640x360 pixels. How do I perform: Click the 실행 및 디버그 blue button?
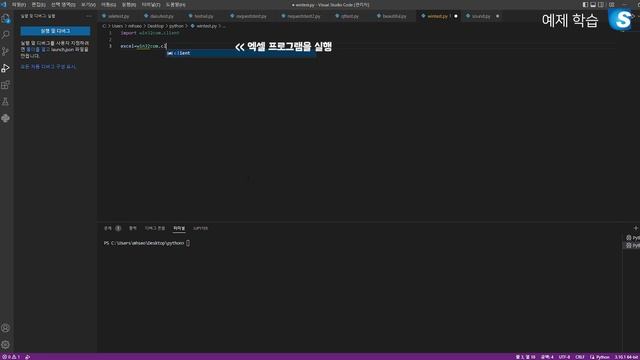pos(56,31)
